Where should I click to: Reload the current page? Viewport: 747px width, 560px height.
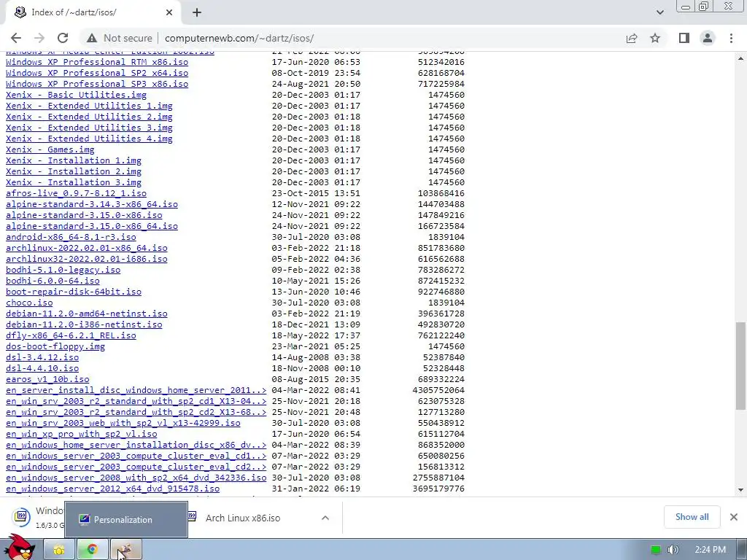(x=63, y=38)
